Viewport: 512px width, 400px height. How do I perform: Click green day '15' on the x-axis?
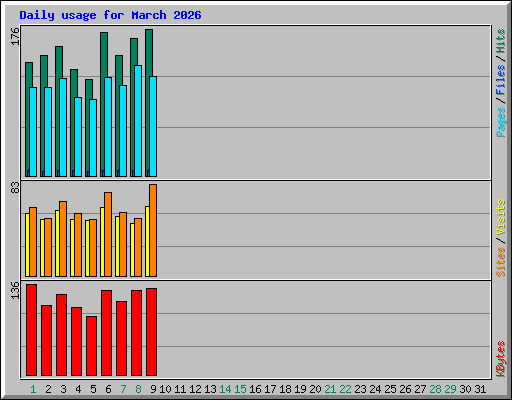(240, 389)
